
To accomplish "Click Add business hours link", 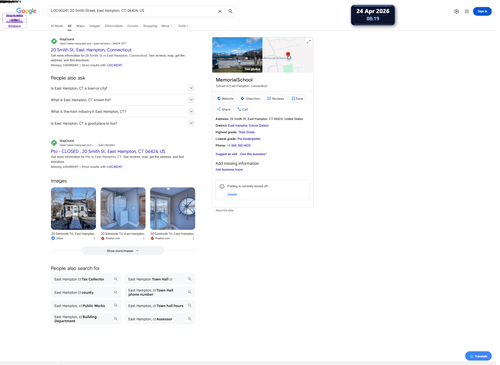I will point(229,170).
